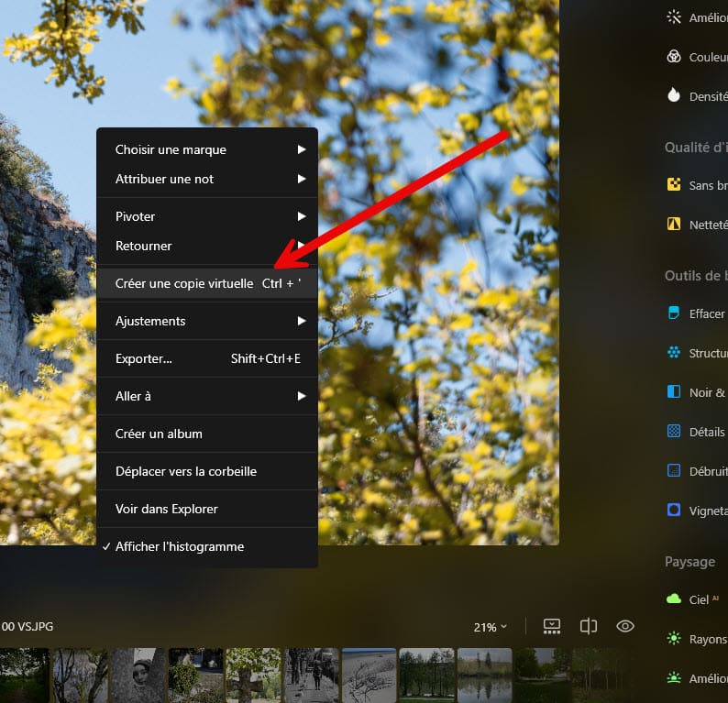This screenshot has width=728, height=703.
Task: Expand the Ajustements submenu arrow
Action: click(302, 321)
